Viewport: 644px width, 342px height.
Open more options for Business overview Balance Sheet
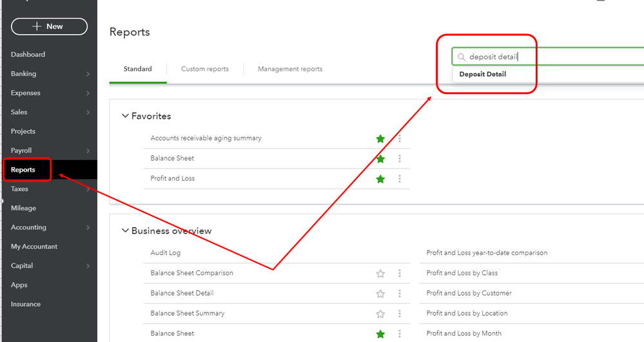399,334
